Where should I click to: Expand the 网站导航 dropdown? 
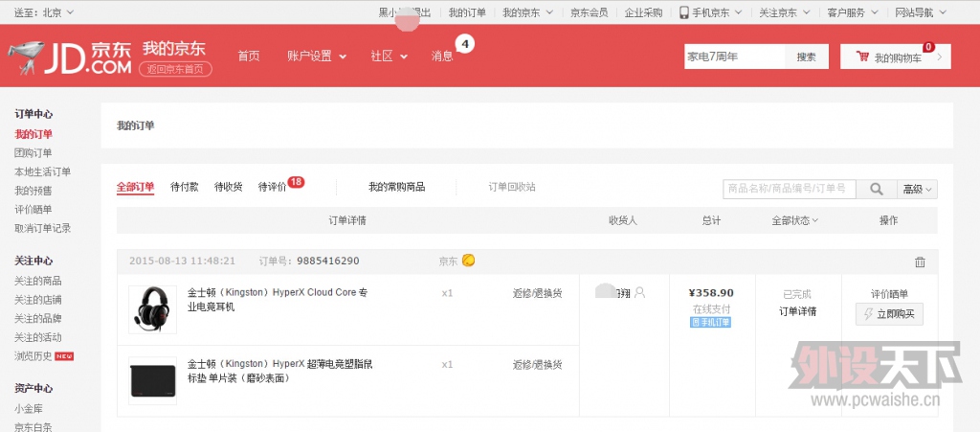pyautogui.click(x=921, y=11)
